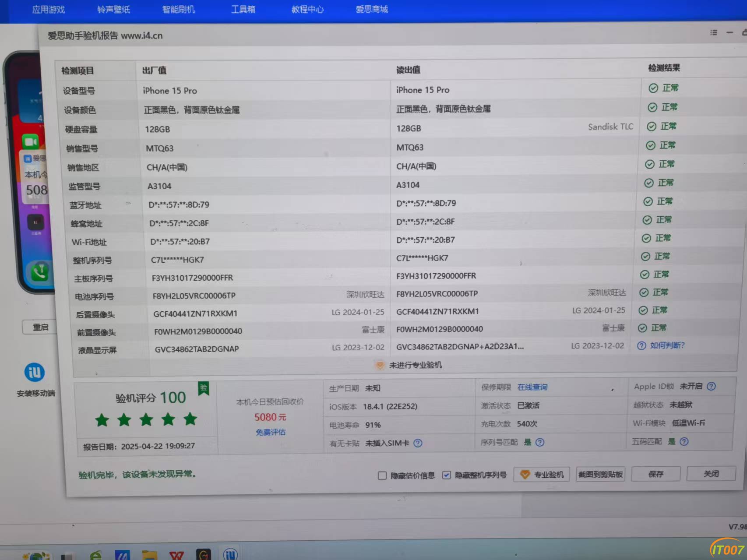Click the Sandisk TLC label in 硬盘容量 row

pos(610,127)
